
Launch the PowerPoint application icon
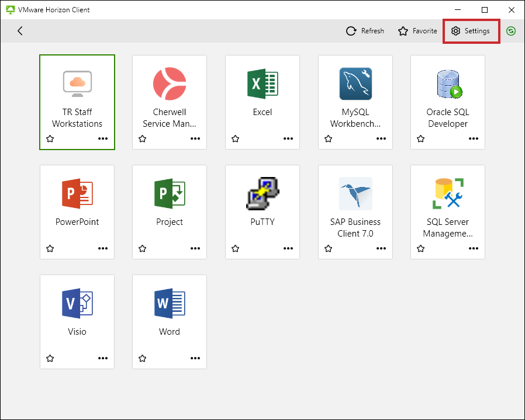77,193
